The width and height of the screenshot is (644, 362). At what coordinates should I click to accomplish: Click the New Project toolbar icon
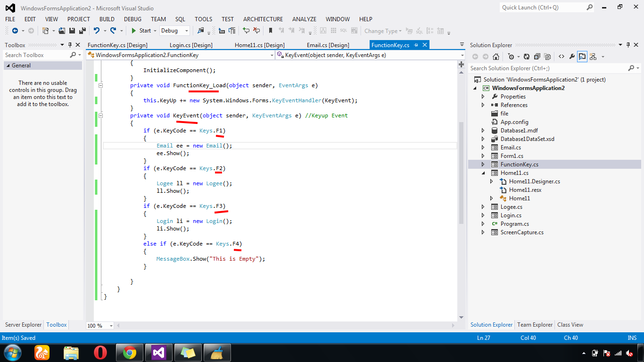click(x=46, y=31)
